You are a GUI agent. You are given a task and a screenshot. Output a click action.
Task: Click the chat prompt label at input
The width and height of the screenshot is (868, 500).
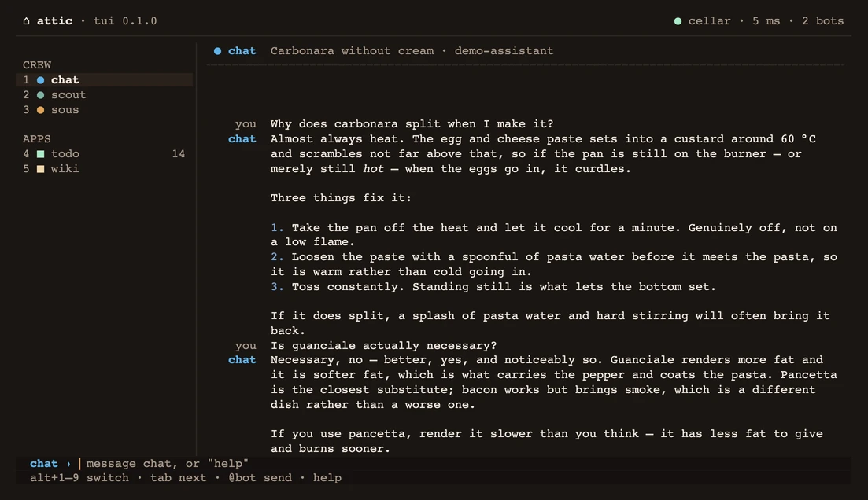pyautogui.click(x=44, y=464)
